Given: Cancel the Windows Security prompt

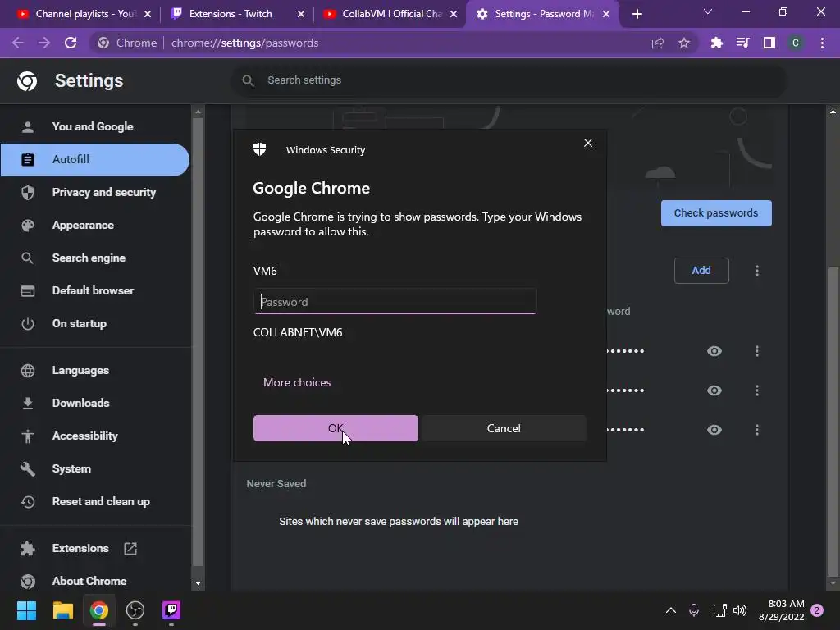Looking at the screenshot, I should (x=504, y=428).
